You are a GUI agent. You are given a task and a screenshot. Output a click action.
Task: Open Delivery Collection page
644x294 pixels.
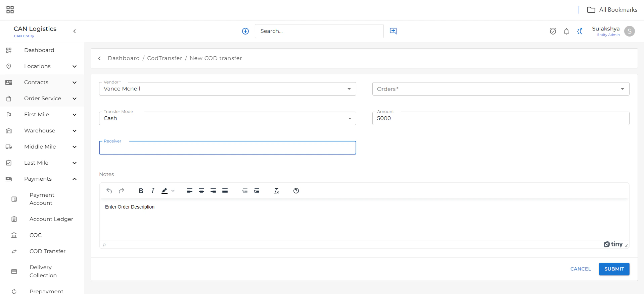42,272
